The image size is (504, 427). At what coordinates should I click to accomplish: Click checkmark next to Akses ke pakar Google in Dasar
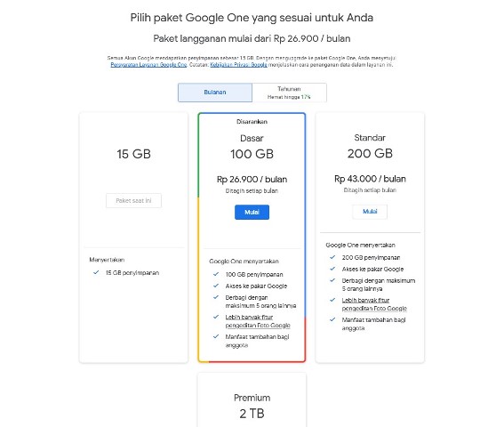(216, 286)
